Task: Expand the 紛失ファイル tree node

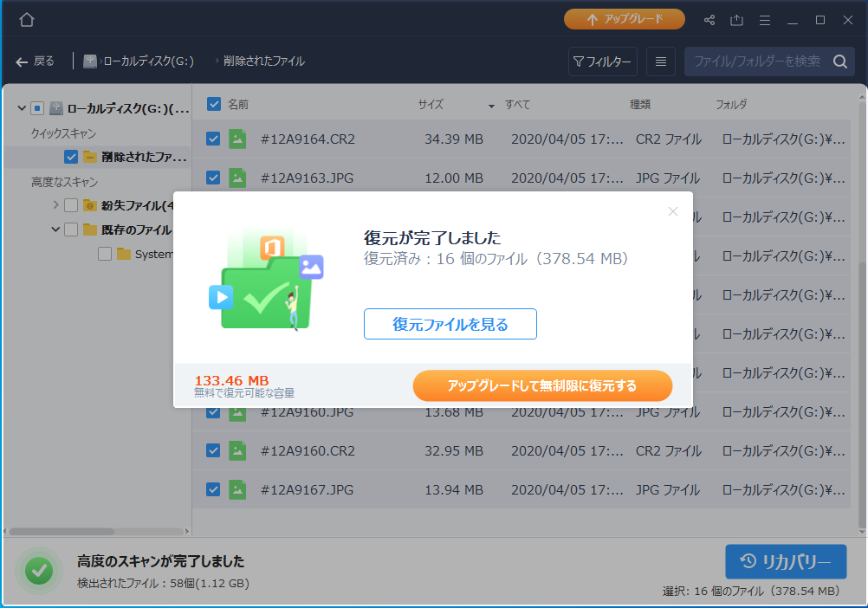Action: coord(56,205)
